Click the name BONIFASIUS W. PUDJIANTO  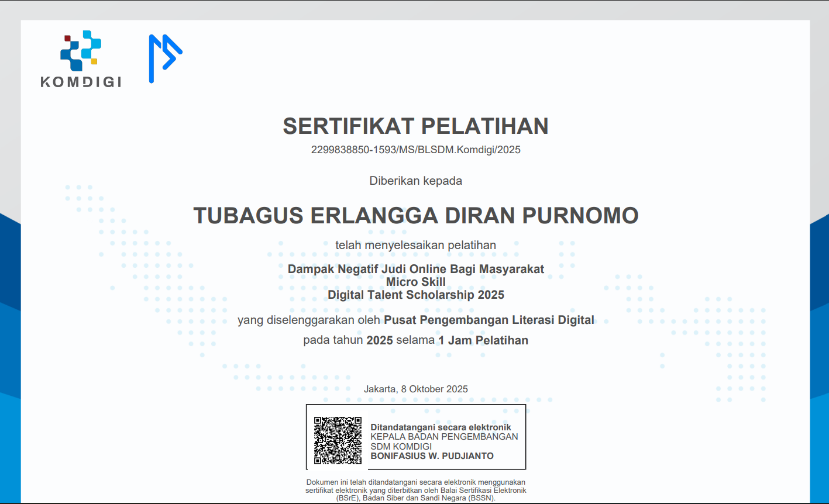(432, 455)
